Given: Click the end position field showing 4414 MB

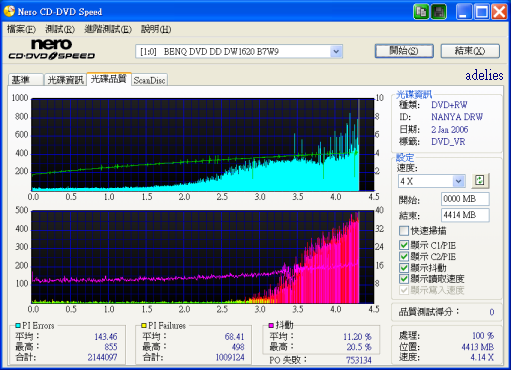Looking at the screenshot, I should point(465,215).
